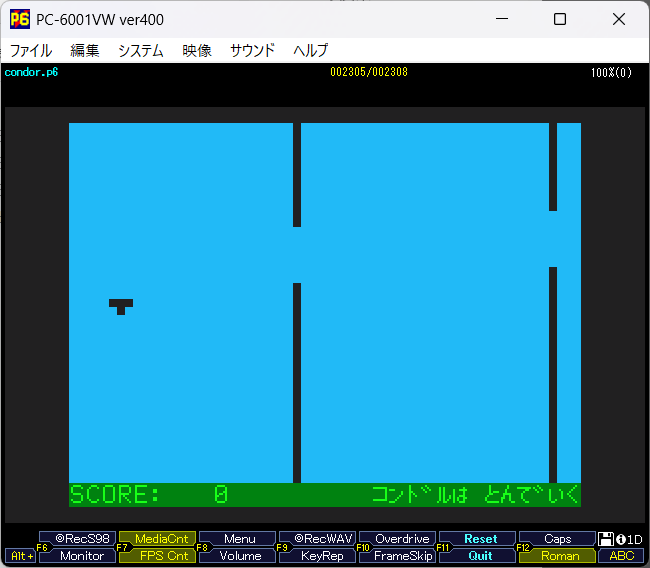Click the P6 application icon in title bar
The image size is (650, 568).
tap(20, 19)
